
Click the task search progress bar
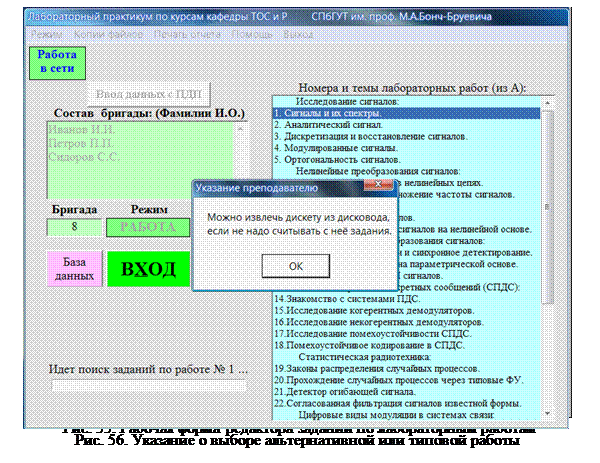(x=149, y=385)
